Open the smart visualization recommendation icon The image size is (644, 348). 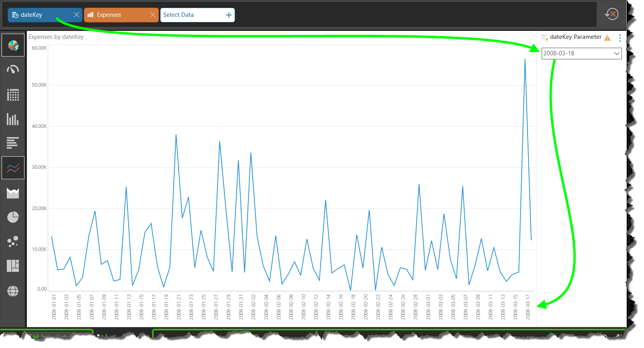click(x=13, y=45)
